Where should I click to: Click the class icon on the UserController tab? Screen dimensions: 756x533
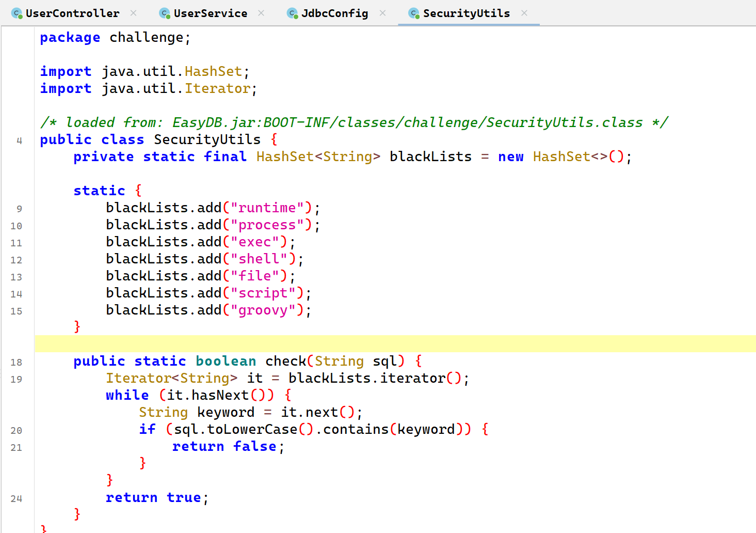[x=17, y=13]
